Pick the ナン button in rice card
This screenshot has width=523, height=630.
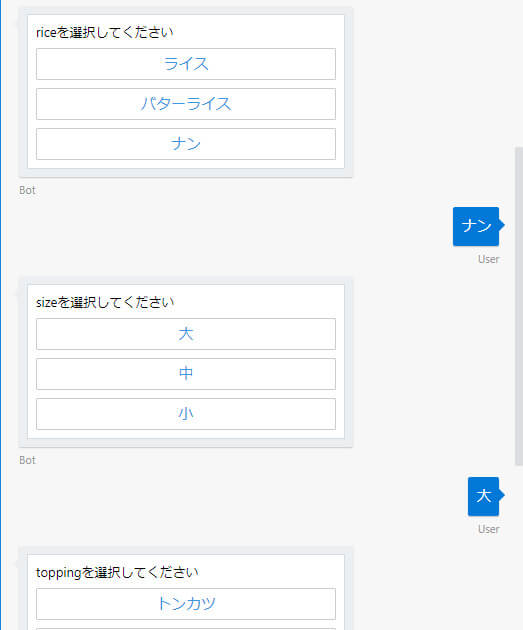click(x=186, y=144)
